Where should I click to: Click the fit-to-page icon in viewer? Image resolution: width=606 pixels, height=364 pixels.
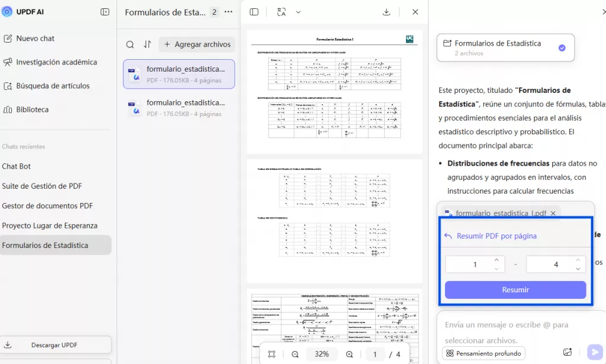[x=272, y=354]
